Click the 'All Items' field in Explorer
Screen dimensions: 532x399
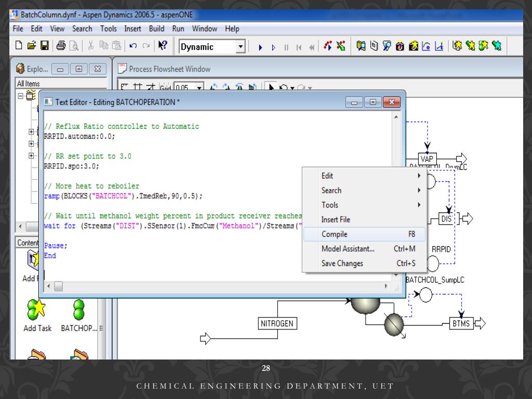click(61, 84)
